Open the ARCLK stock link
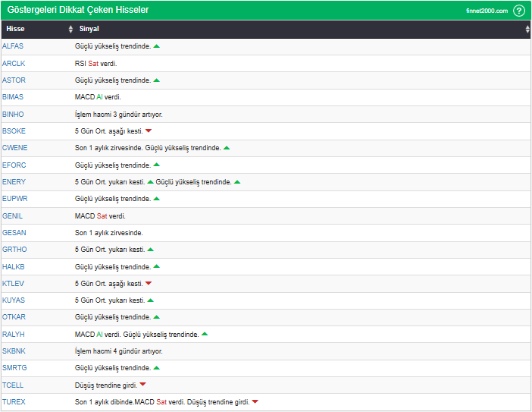 (14, 63)
